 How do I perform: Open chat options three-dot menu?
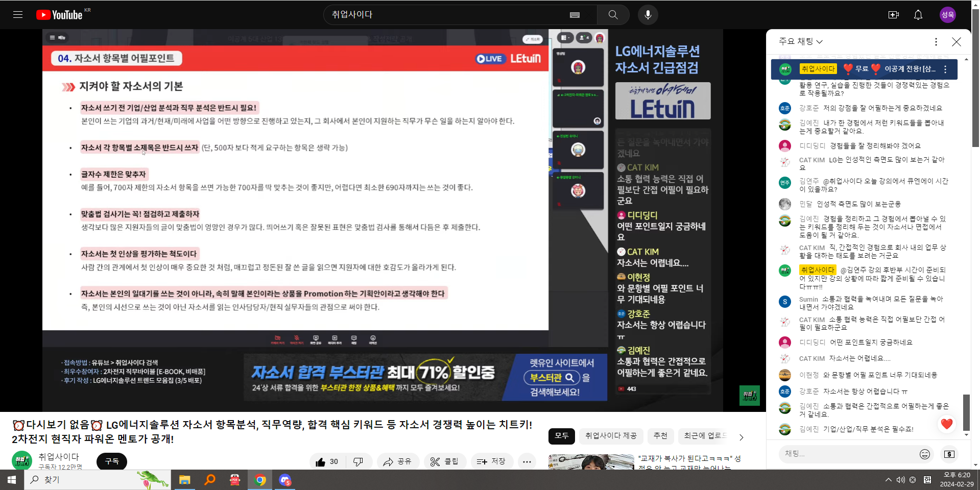click(936, 42)
